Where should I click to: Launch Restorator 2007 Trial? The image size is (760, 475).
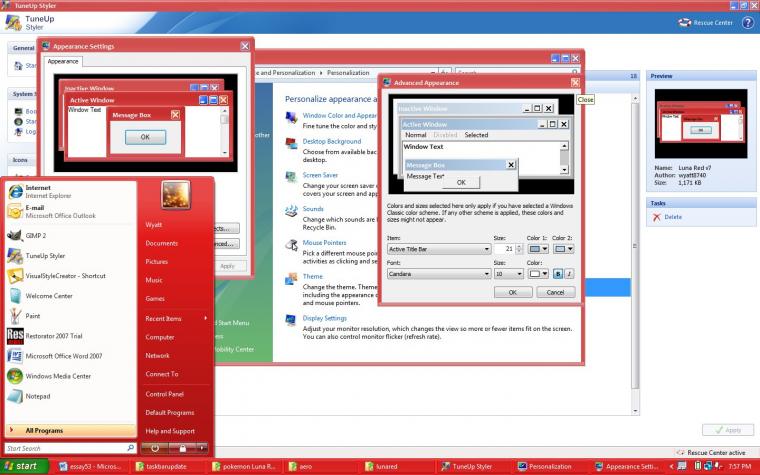point(50,334)
